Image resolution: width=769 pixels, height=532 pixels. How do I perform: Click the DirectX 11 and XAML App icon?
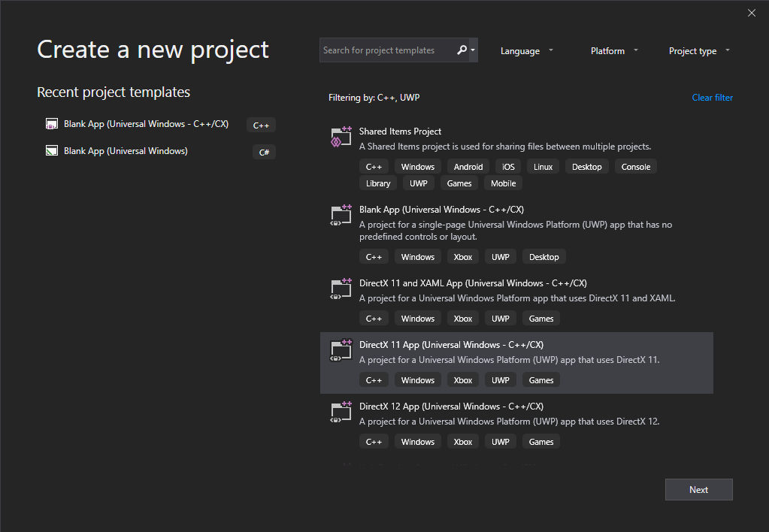point(341,289)
